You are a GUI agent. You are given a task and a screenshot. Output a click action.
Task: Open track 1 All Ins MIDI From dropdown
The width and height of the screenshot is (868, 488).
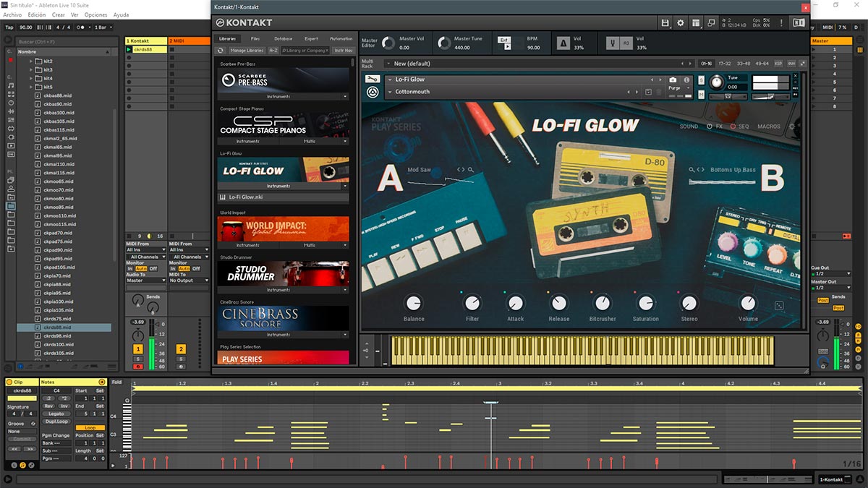pos(146,250)
